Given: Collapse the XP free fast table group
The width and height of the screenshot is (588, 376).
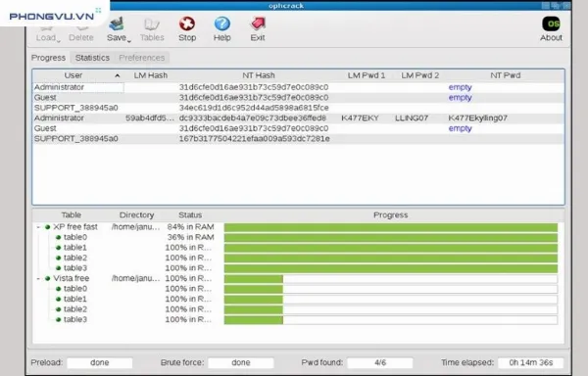Looking at the screenshot, I should [x=38, y=227].
